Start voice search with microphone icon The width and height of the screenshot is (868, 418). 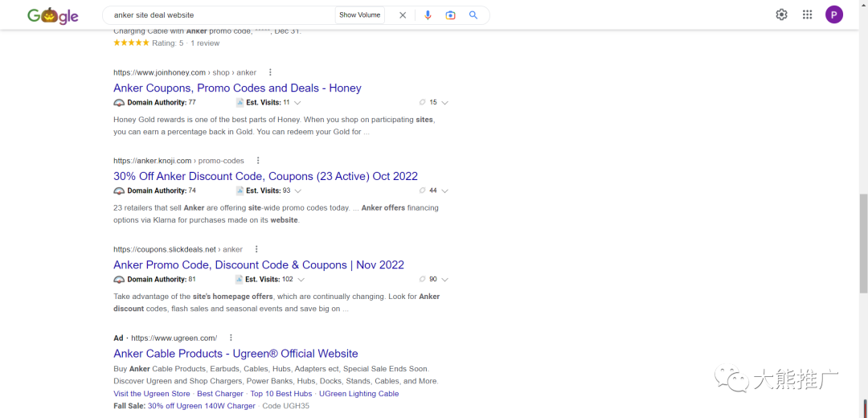pyautogui.click(x=428, y=15)
